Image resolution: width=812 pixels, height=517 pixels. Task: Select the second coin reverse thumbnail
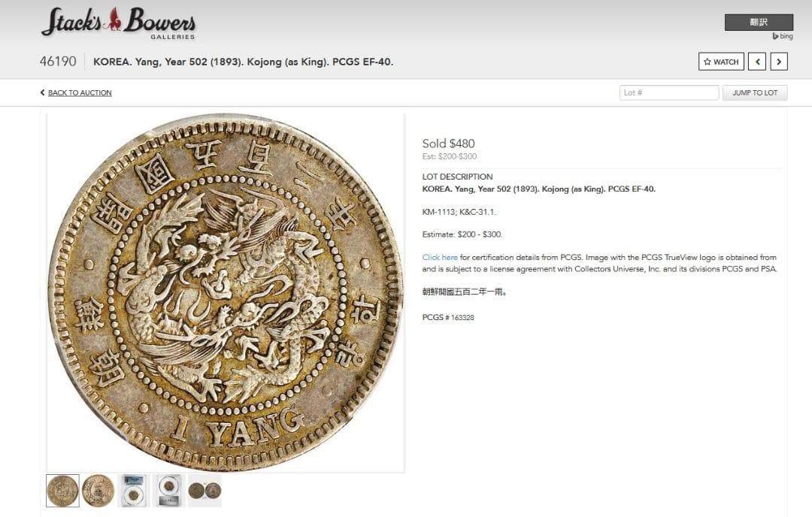tap(98, 491)
